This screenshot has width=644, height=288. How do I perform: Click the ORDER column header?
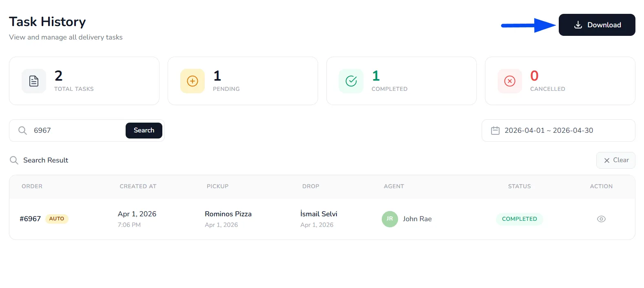pos(32,186)
